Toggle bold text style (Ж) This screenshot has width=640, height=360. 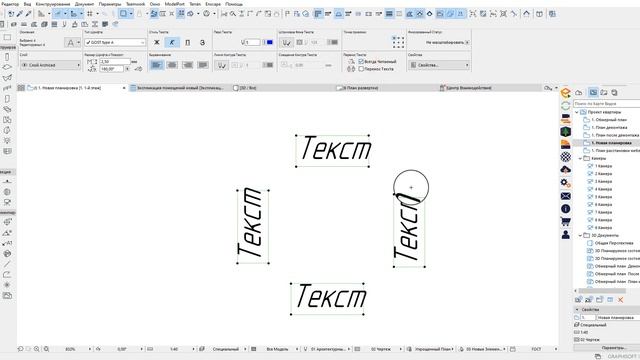[157, 42]
